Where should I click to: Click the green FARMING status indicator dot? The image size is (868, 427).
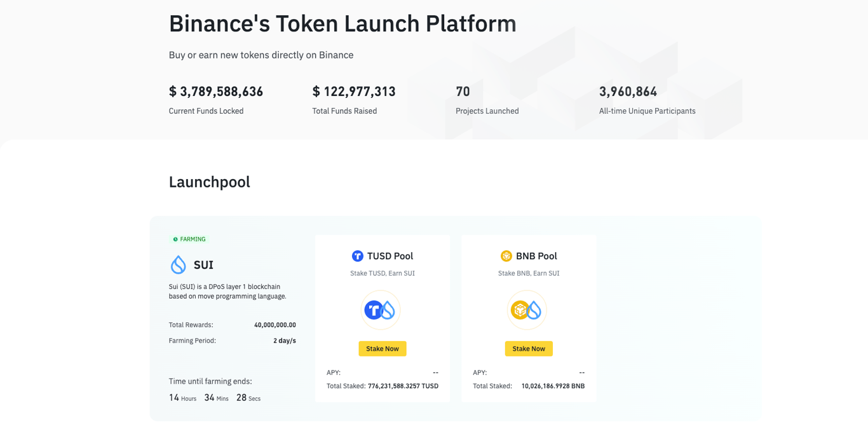(176, 238)
